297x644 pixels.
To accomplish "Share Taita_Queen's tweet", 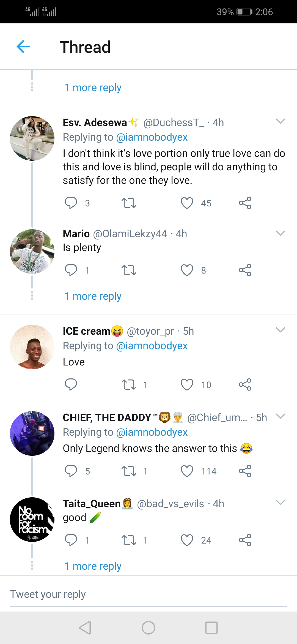I will pyautogui.click(x=245, y=540).
